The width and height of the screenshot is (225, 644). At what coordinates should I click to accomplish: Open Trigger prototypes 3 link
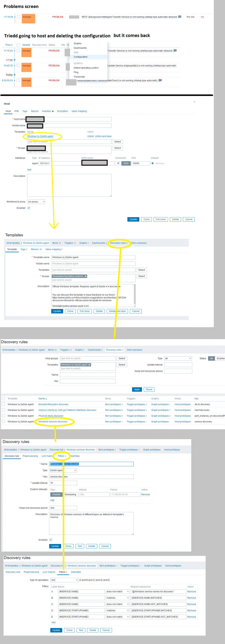click(137, 416)
